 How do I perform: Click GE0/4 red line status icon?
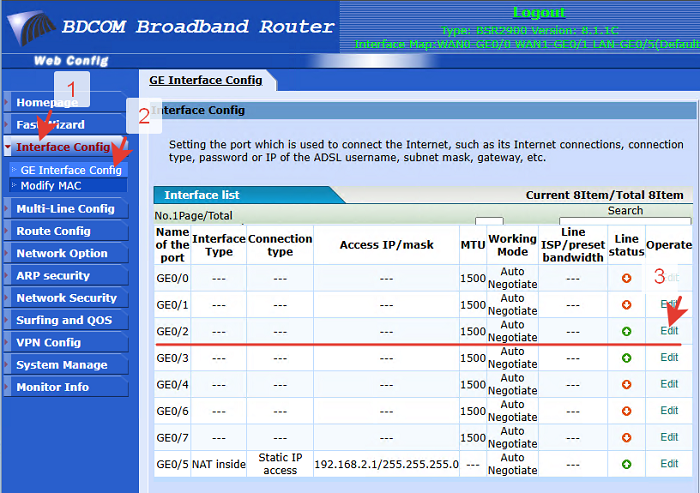point(626,384)
